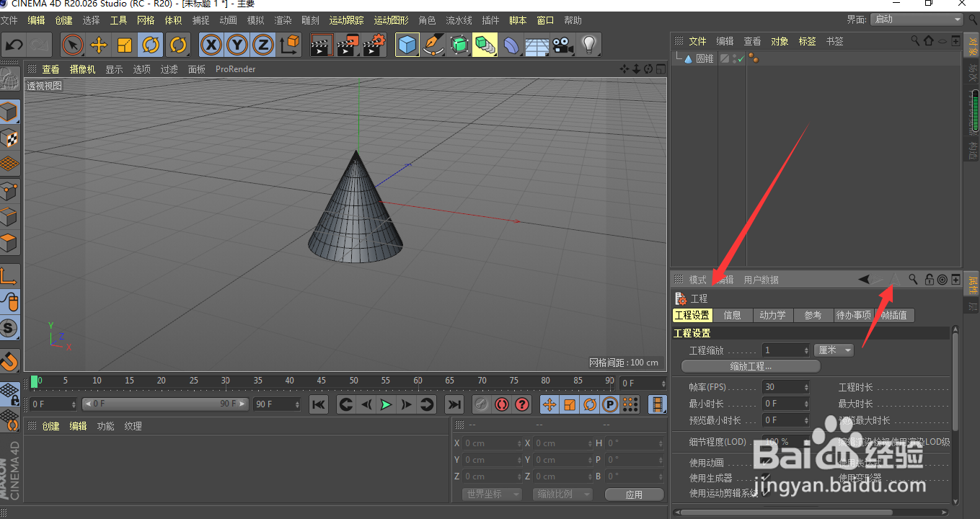Click the preview range slider bar
980x519 pixels.
click(166, 404)
